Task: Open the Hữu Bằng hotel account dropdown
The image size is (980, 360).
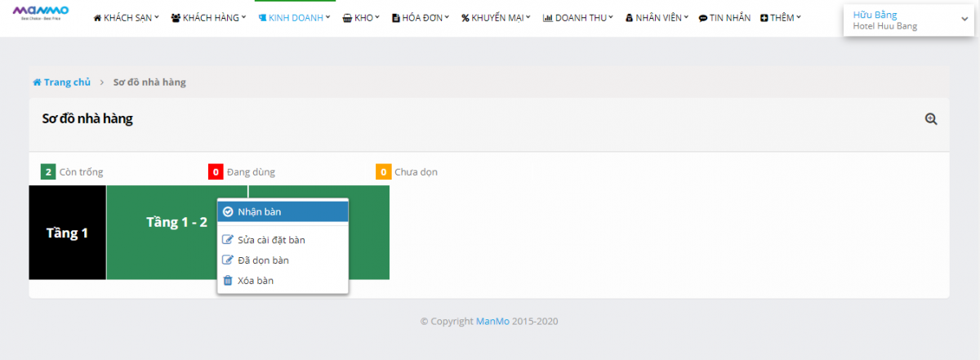Action: click(x=908, y=20)
